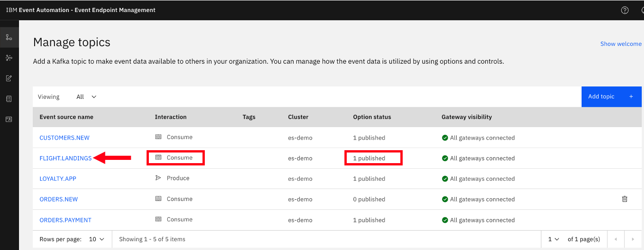Open the ORDERS.PAYMENT topic link
644x250 pixels.
tap(65, 220)
